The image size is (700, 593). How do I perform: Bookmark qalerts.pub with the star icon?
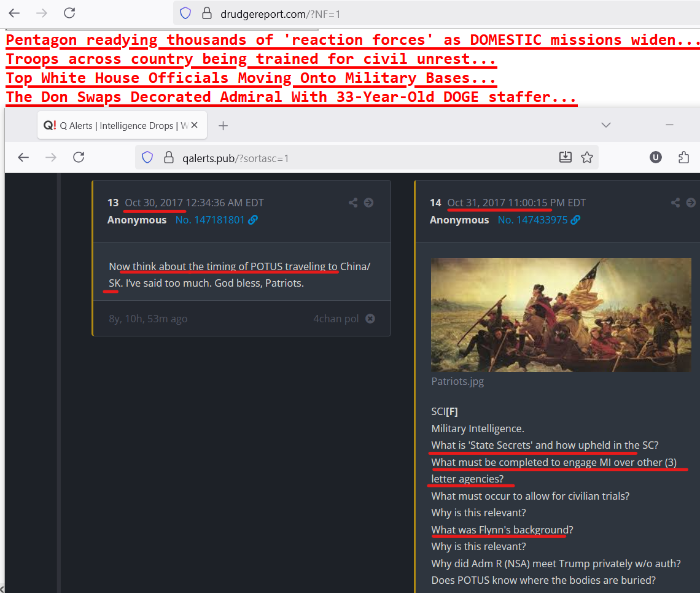pos(587,157)
